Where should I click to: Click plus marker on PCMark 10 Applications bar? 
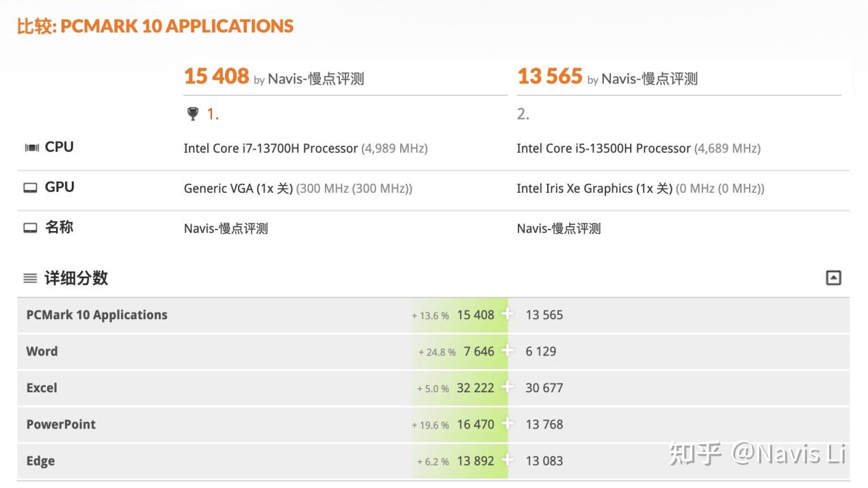pyautogui.click(x=507, y=314)
